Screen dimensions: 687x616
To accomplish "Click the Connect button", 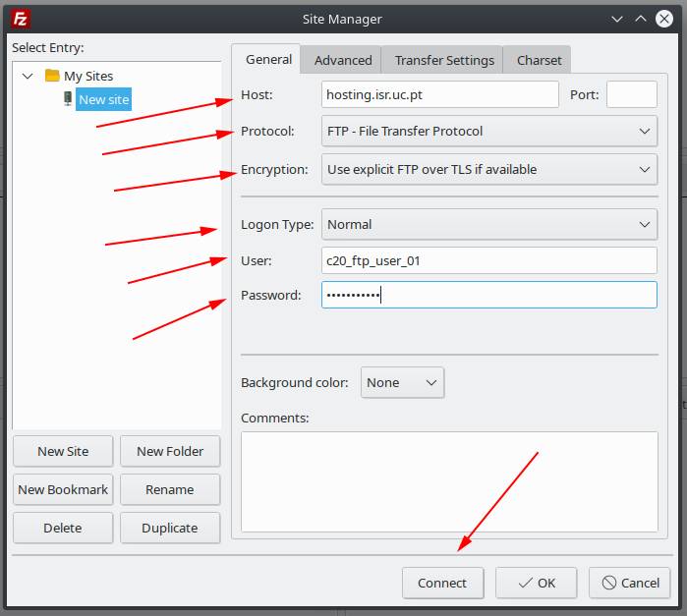I will [442, 584].
